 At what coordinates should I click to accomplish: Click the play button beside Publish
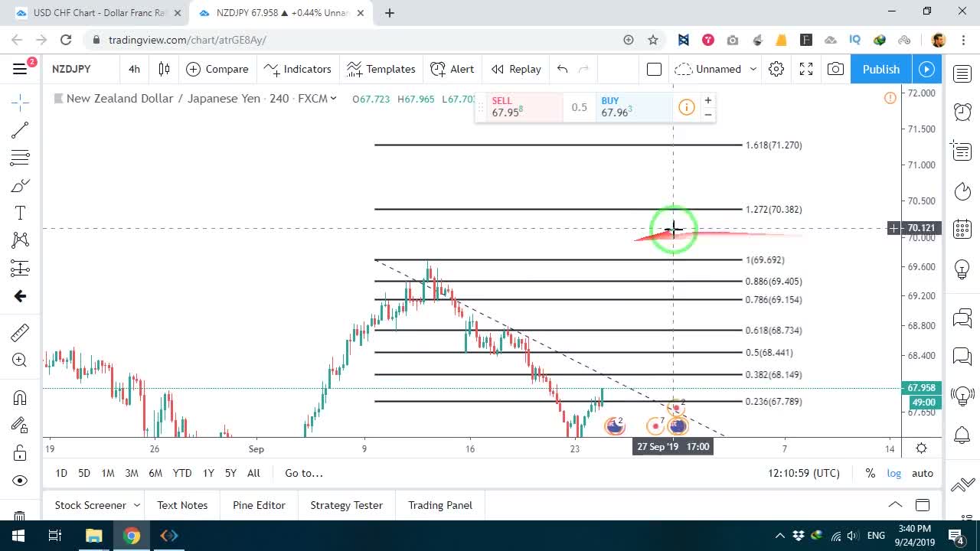point(926,69)
